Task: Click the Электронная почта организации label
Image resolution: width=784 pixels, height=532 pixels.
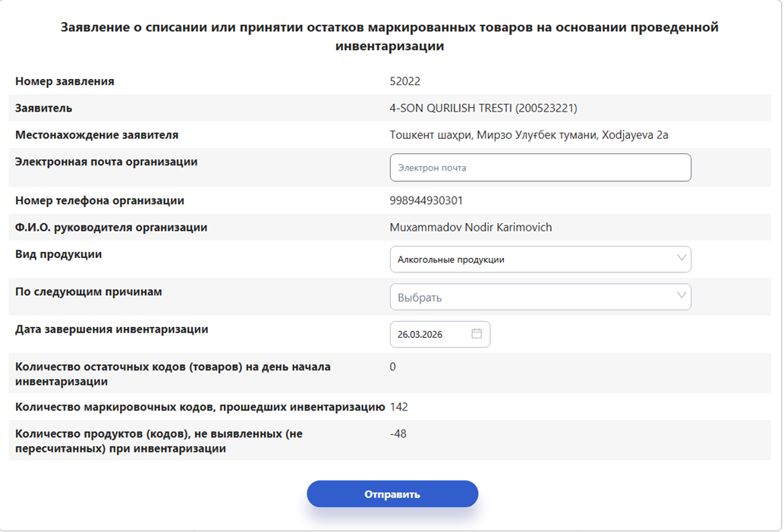Action: [x=106, y=162]
